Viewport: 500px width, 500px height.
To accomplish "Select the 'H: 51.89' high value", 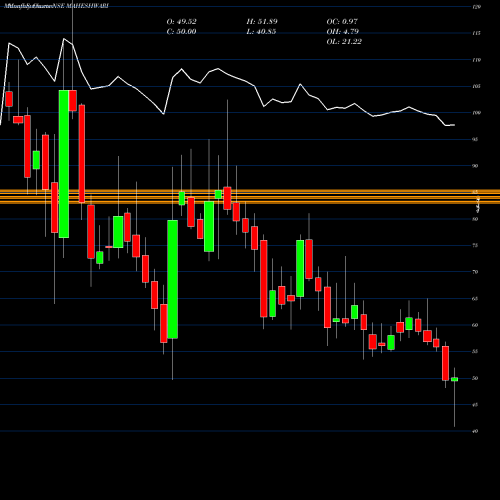I will (x=262, y=22).
